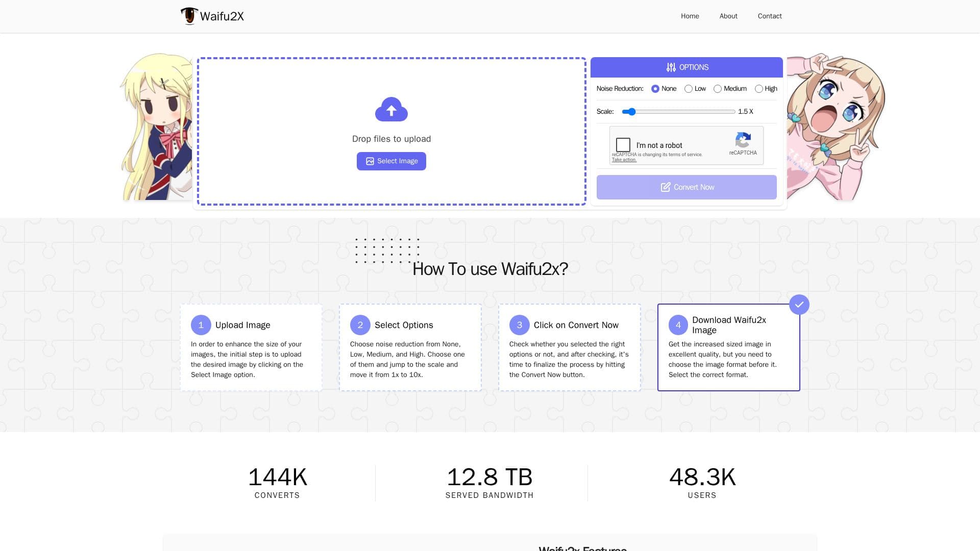Click the 1.5 X scale value

click(x=746, y=112)
